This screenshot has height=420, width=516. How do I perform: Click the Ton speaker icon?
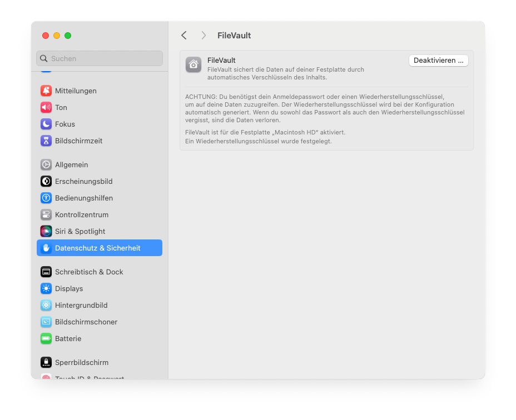pyautogui.click(x=46, y=107)
